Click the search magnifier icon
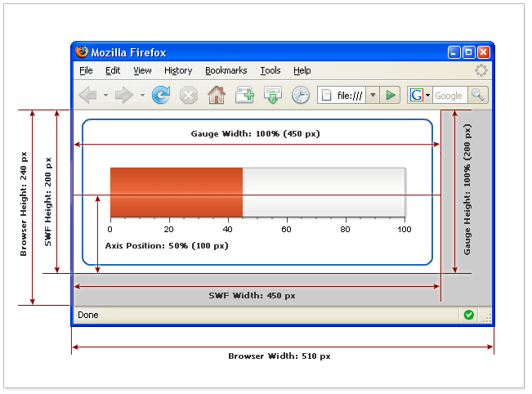 click(x=478, y=96)
